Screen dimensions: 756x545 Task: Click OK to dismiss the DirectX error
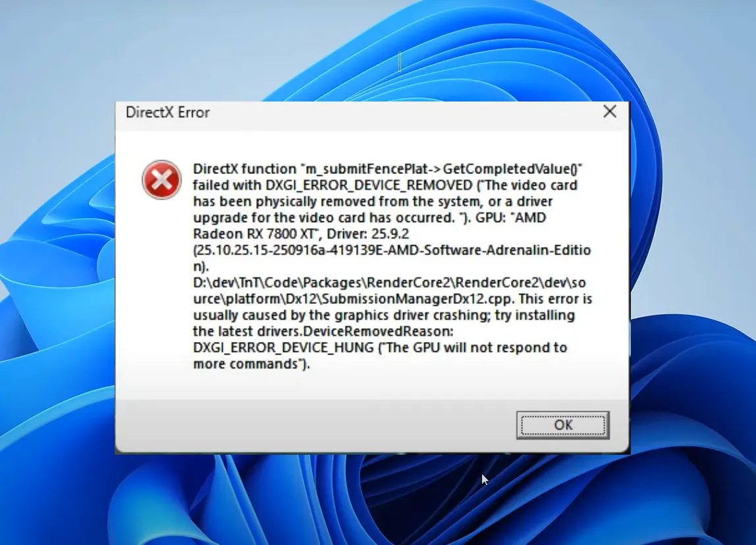(x=562, y=425)
